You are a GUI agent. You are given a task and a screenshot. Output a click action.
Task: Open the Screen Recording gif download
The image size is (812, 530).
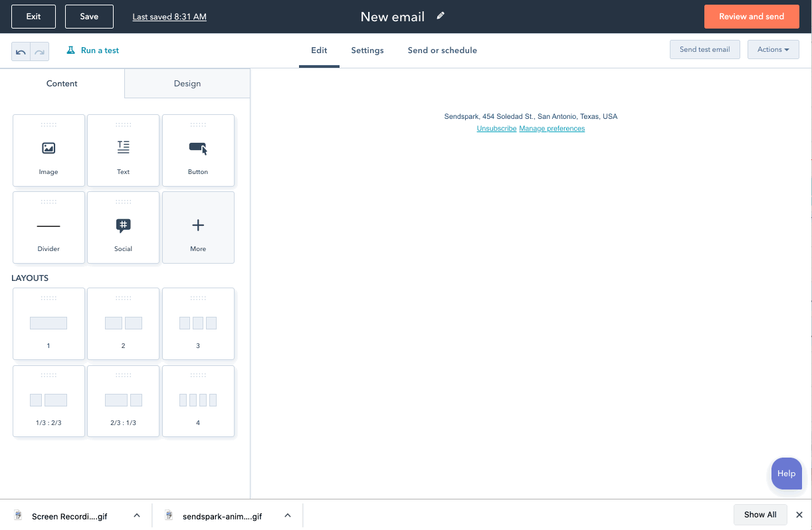pyautogui.click(x=69, y=516)
